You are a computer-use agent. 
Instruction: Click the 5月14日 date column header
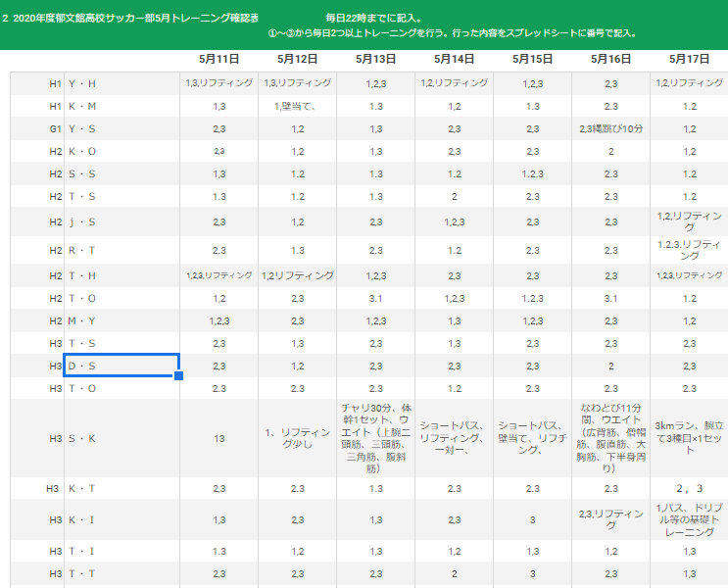pos(454,60)
